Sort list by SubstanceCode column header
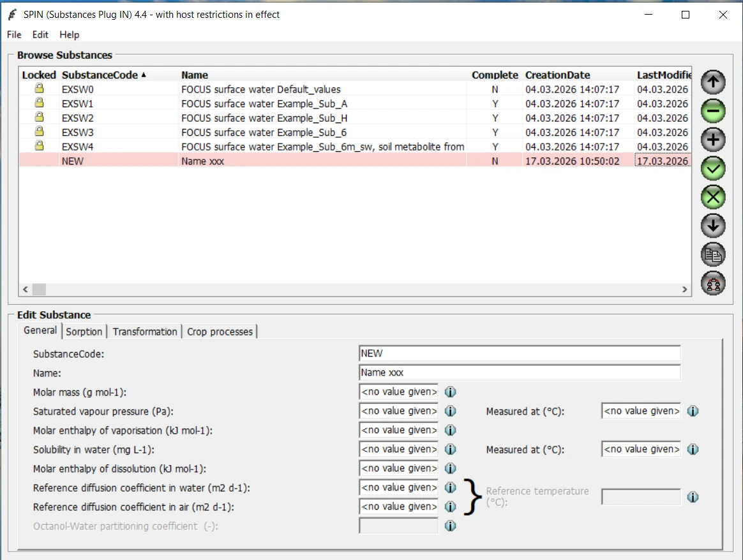 tap(100, 75)
